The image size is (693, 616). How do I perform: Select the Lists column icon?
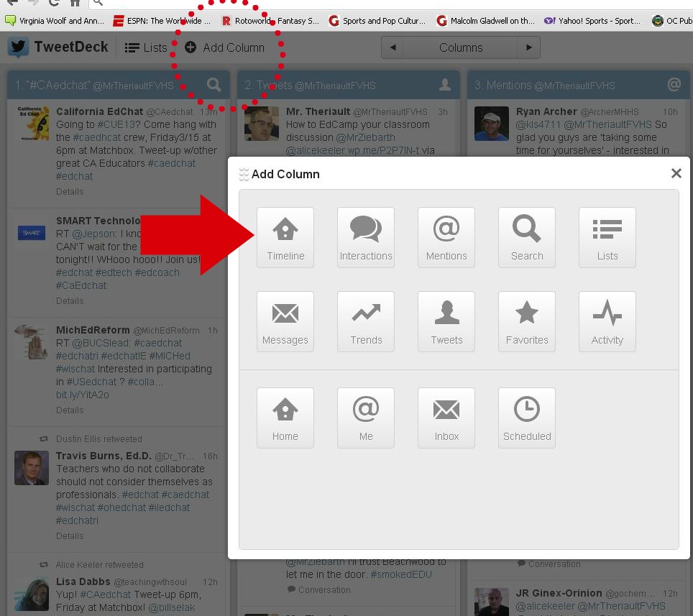[x=607, y=238]
